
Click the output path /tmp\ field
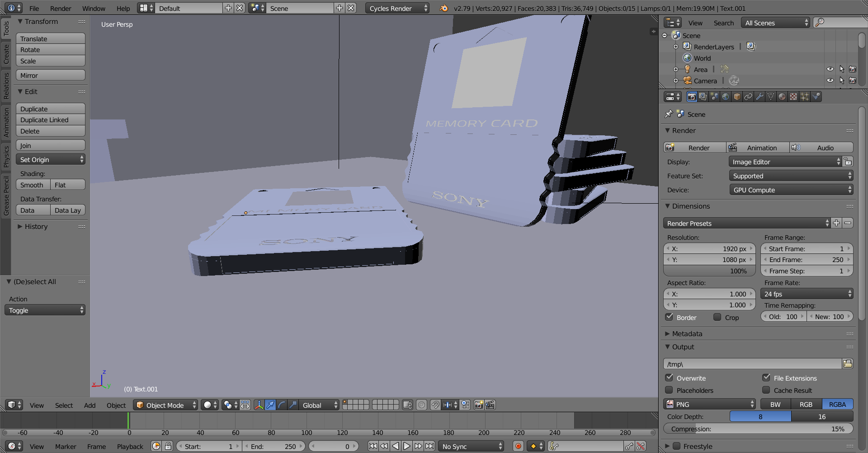coord(752,364)
